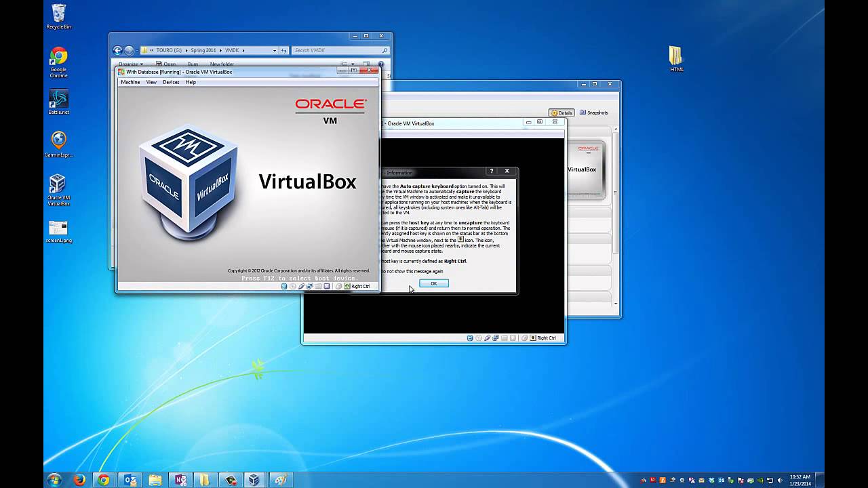Click the display icon in With Database status bar

[x=327, y=286]
